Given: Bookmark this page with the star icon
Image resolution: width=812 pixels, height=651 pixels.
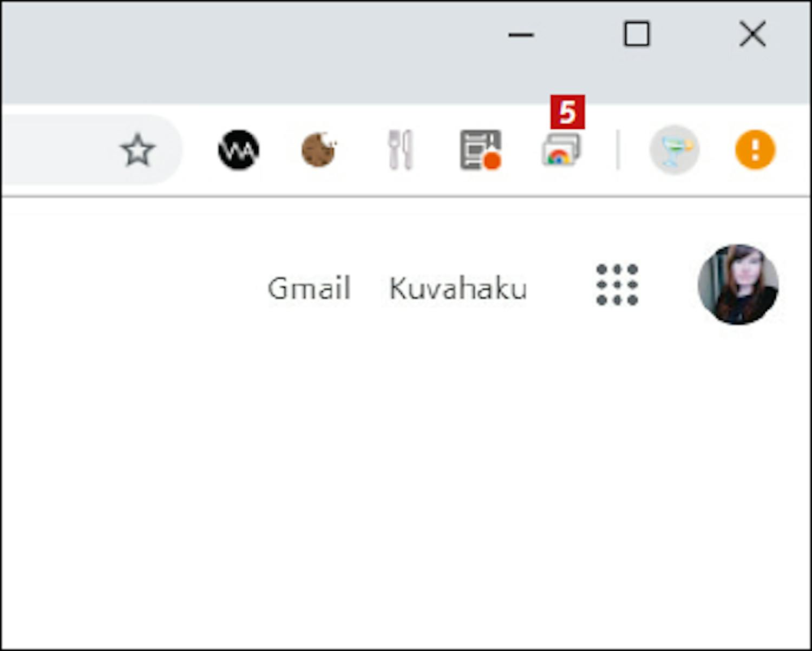Looking at the screenshot, I should [137, 150].
